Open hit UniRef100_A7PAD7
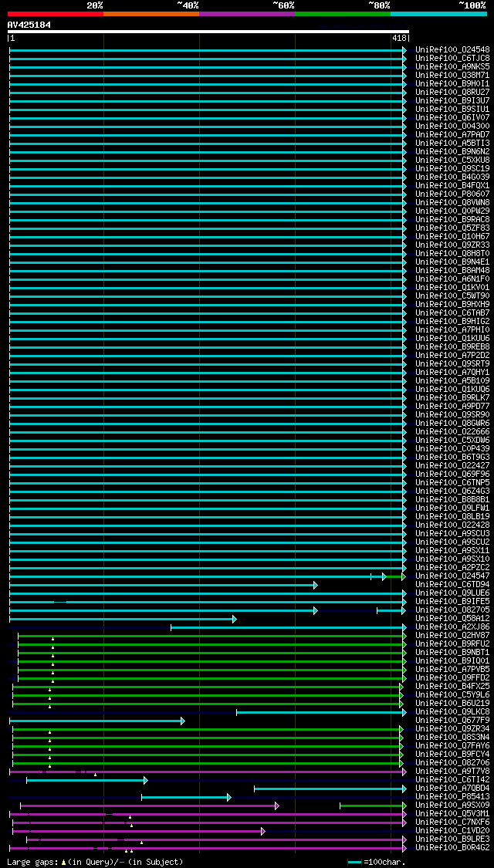The height and width of the screenshot is (868, 494). click(452, 134)
